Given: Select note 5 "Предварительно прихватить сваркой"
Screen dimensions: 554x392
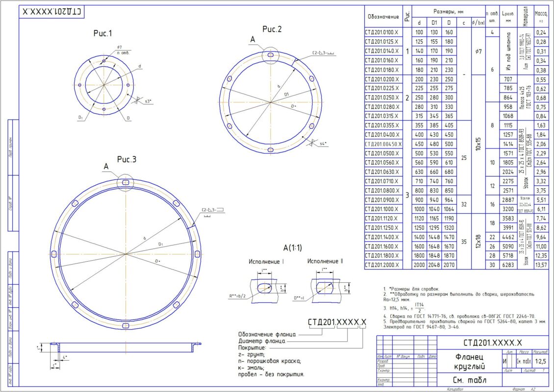Looking at the screenshot, I should [x=465, y=324].
